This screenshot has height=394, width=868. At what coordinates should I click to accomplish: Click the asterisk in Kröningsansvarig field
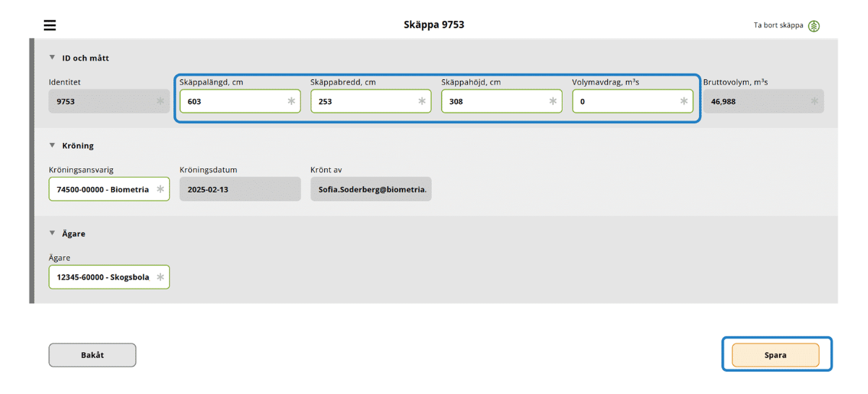(x=160, y=189)
